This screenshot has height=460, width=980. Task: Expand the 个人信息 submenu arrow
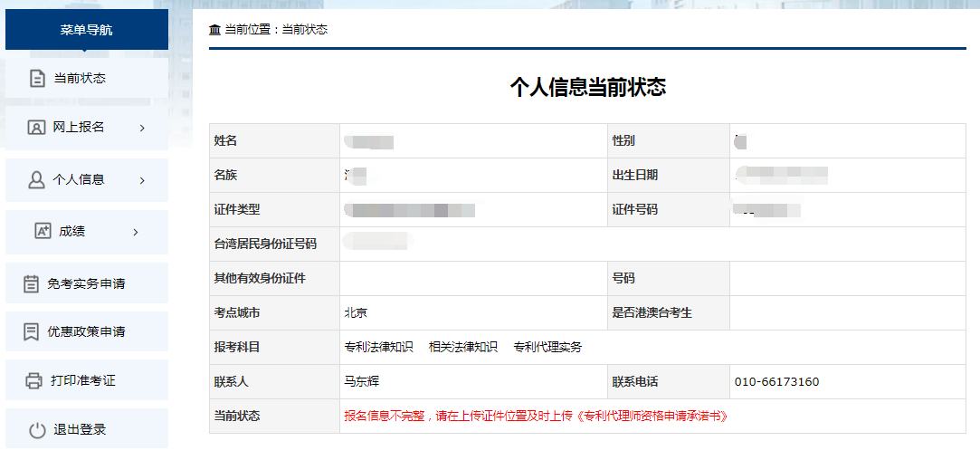pos(142,180)
